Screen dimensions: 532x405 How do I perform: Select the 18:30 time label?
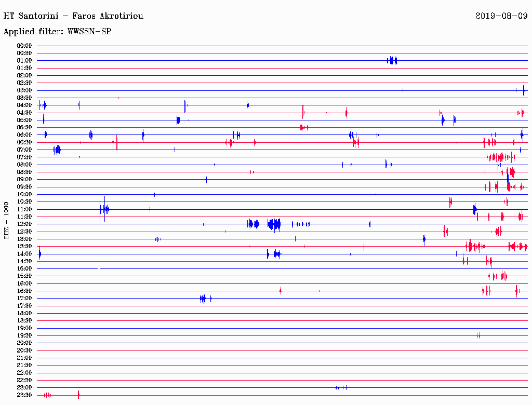[x=24, y=320]
